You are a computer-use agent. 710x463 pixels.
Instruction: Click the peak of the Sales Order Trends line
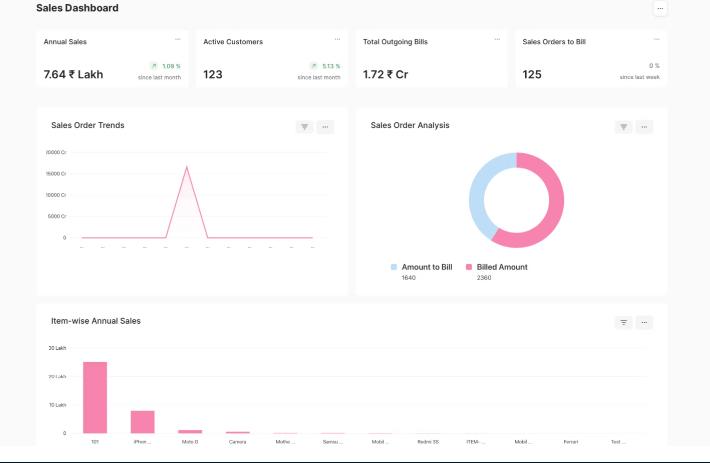point(187,167)
